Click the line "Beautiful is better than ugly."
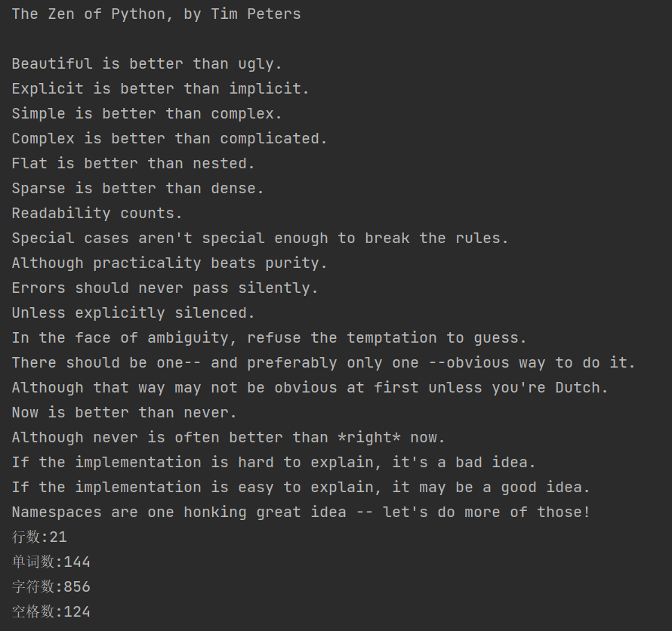Image resolution: width=672 pixels, height=631 pixels. (146, 63)
